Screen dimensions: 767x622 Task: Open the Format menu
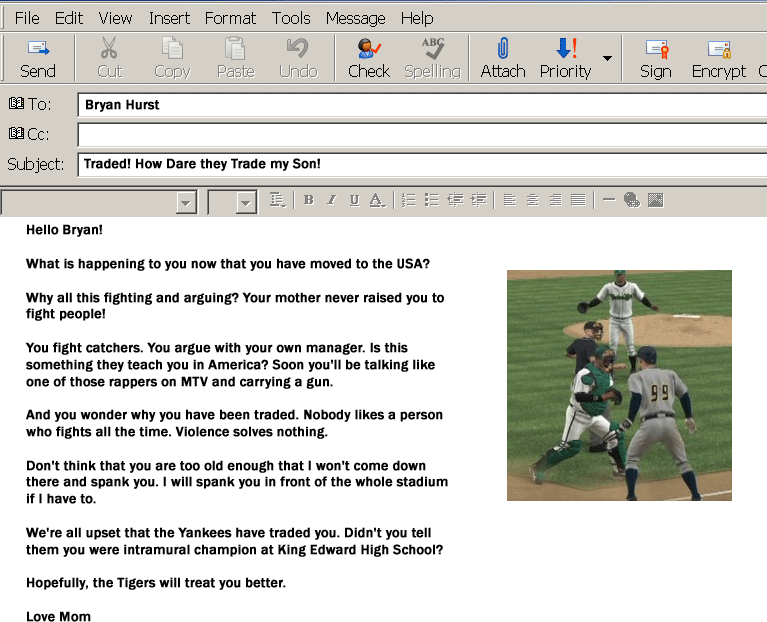pos(230,18)
